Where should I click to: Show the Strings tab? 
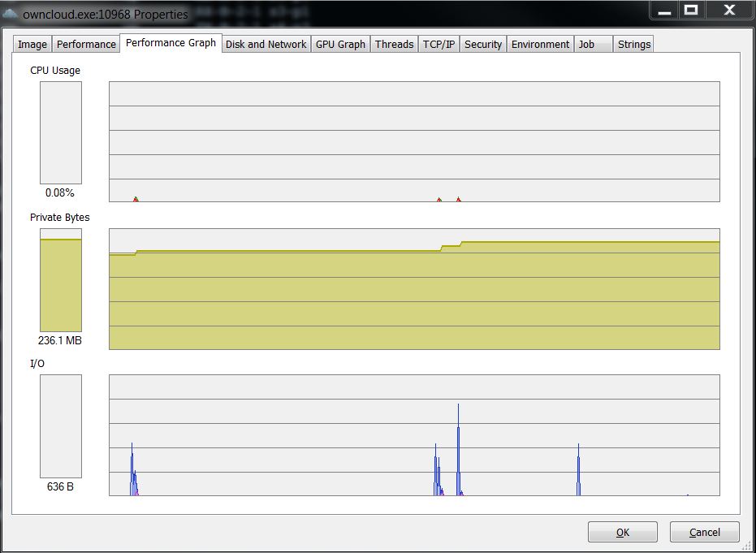pyautogui.click(x=633, y=45)
